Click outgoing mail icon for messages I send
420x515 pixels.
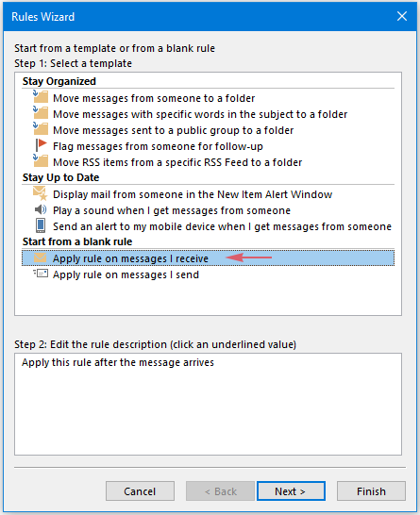pyautogui.click(x=41, y=274)
